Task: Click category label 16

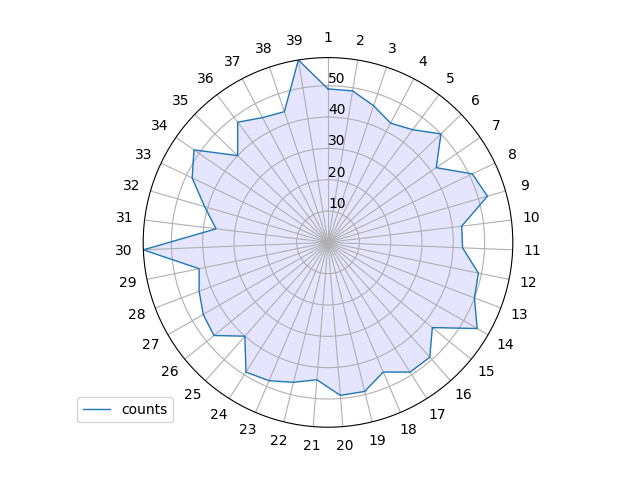Action: [463, 394]
